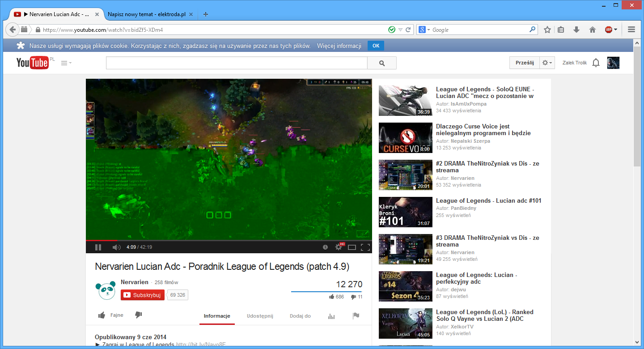This screenshot has width=644, height=349.
Task: Like the video with Fajne thumbs up
Action: point(111,315)
